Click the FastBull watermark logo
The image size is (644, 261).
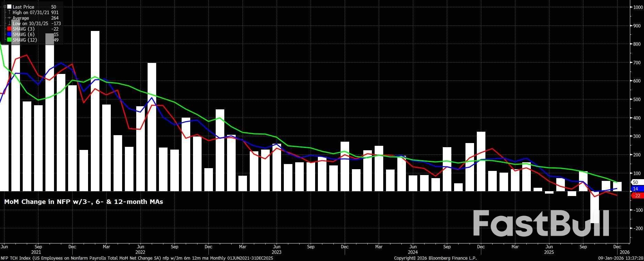[x=541, y=224]
